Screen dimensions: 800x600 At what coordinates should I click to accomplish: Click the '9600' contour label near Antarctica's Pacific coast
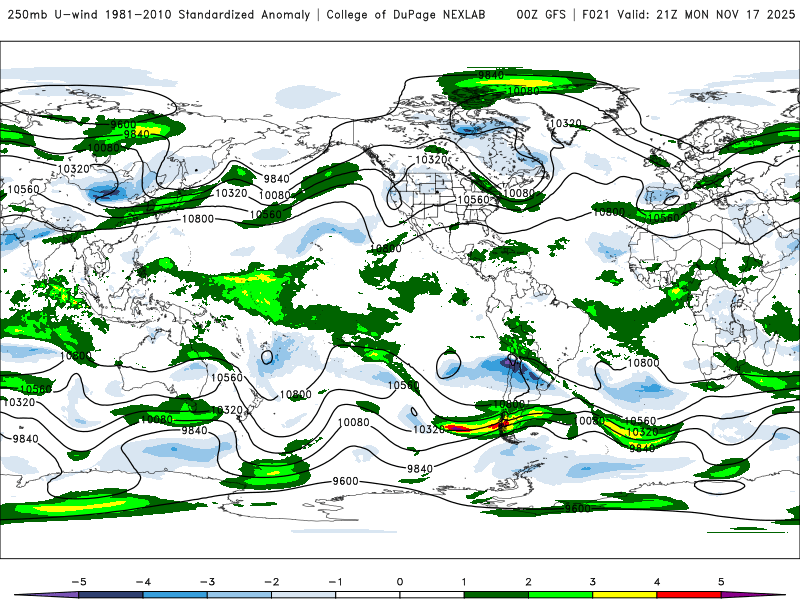click(345, 481)
